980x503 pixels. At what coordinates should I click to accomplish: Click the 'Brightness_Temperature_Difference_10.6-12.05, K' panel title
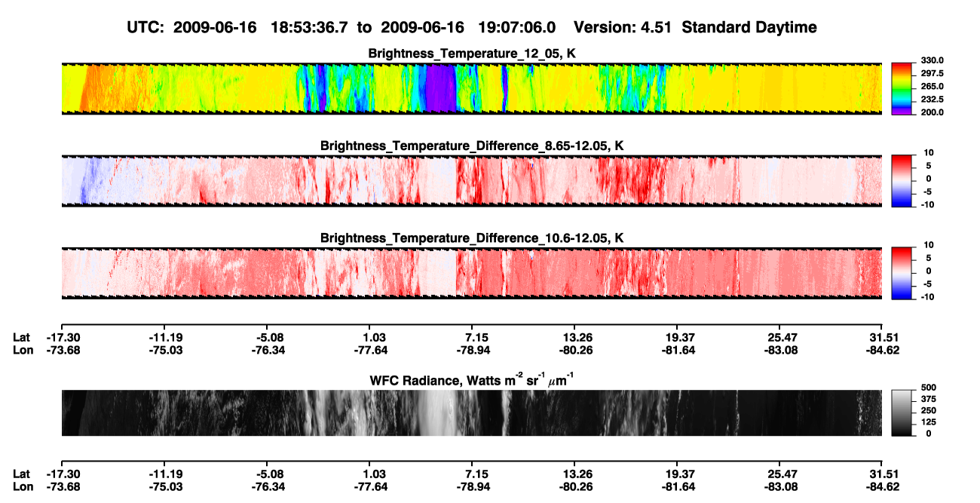coord(472,238)
